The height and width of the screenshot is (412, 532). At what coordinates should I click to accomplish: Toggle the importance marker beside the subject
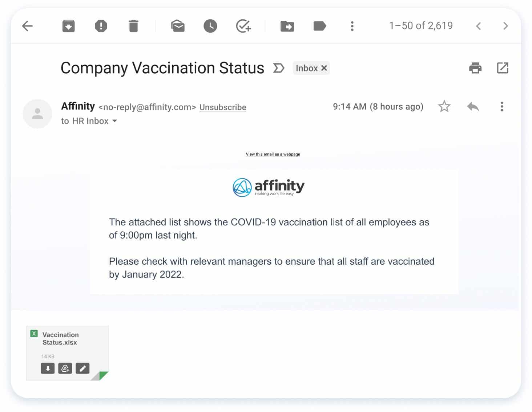[x=278, y=68]
